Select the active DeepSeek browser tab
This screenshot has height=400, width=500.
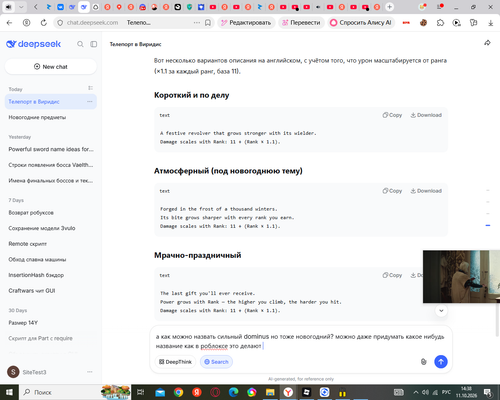tap(84, 7)
